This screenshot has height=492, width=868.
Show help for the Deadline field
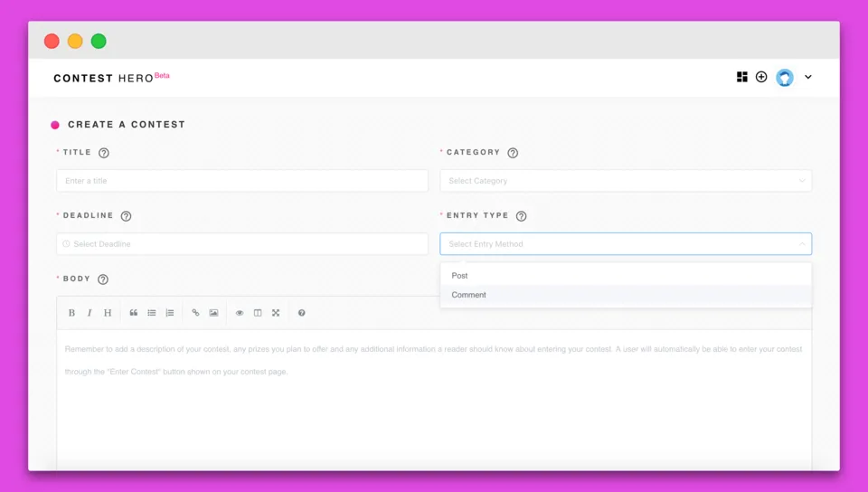pyautogui.click(x=127, y=216)
